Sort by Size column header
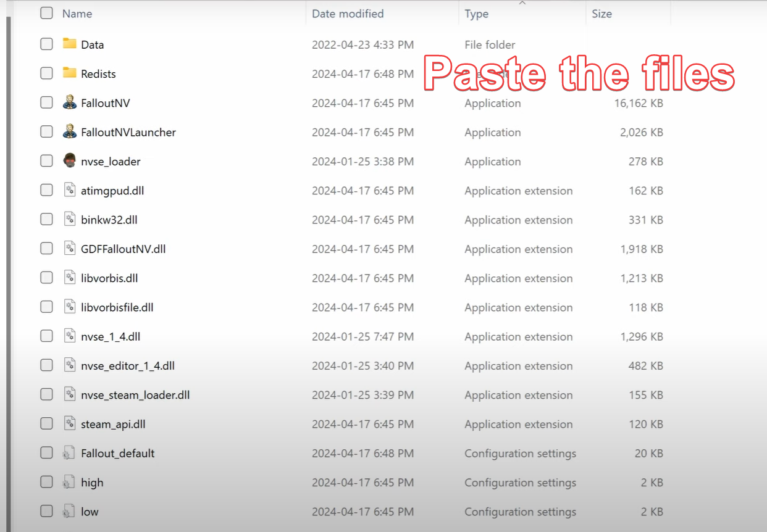 coord(601,14)
